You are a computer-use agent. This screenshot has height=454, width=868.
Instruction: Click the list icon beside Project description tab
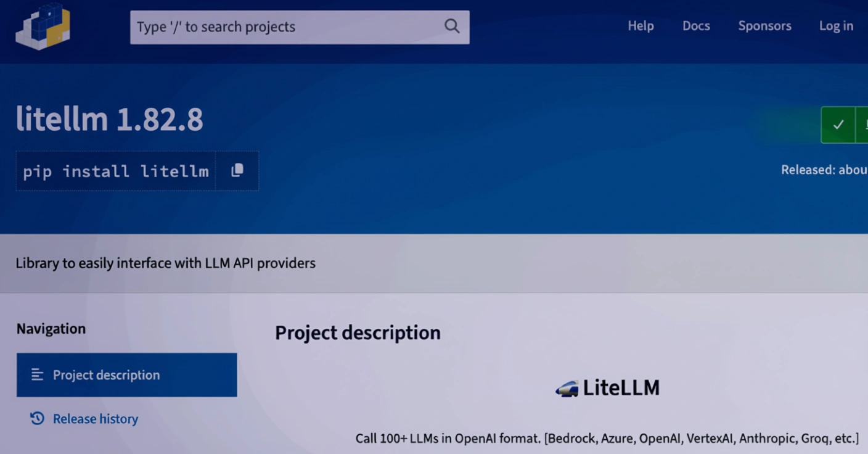coord(37,375)
